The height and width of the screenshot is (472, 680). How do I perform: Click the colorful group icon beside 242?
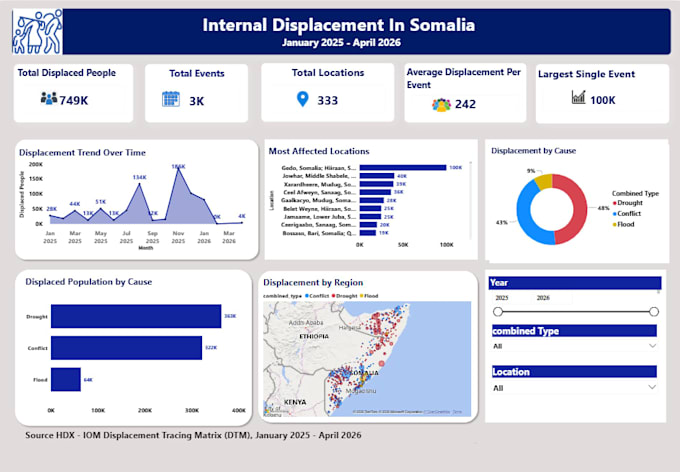point(441,105)
